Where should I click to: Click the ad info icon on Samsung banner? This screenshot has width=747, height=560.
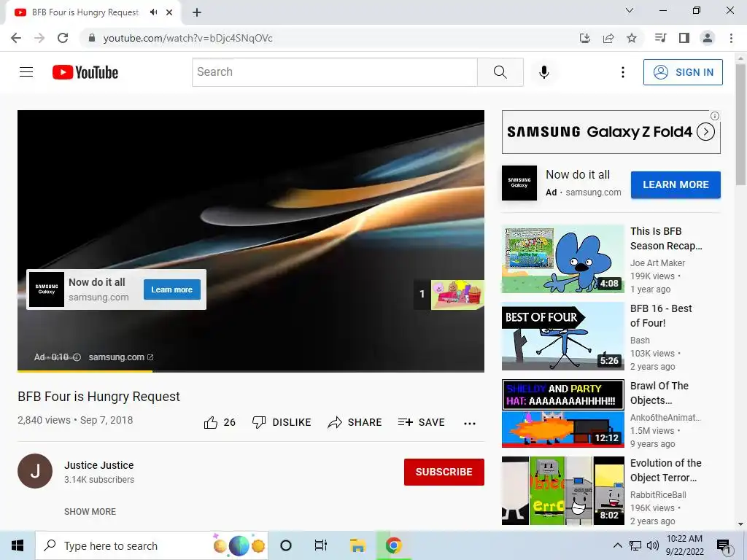point(715,116)
